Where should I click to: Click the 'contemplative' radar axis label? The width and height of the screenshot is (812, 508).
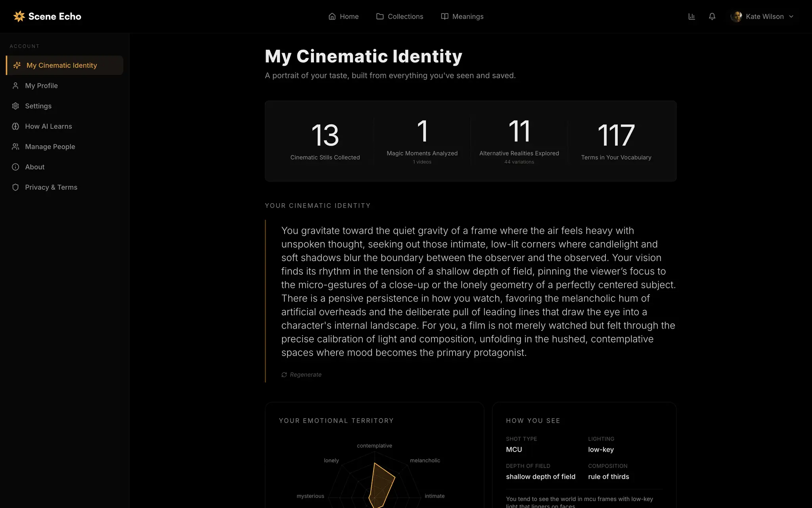[x=374, y=446]
